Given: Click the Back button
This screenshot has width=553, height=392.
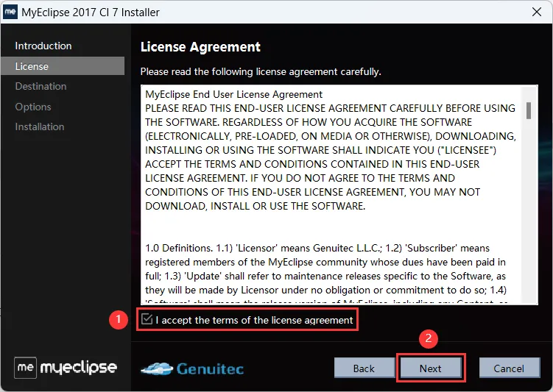Looking at the screenshot, I should [364, 368].
